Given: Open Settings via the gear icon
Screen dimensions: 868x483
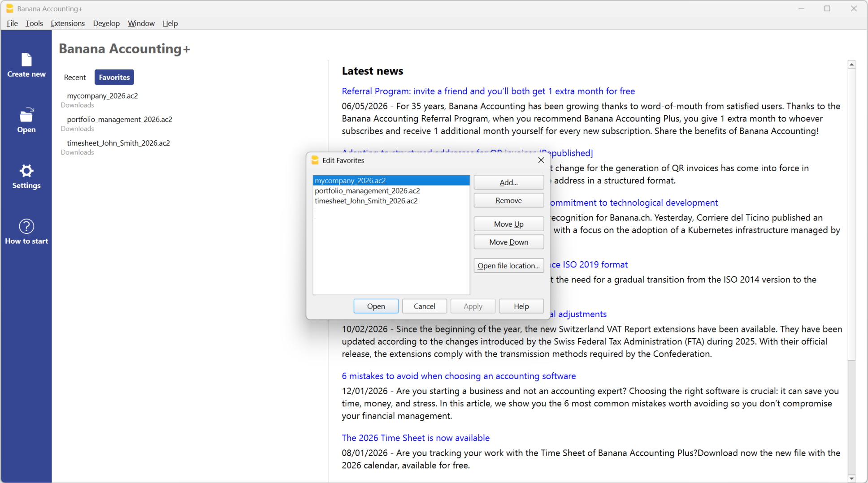Looking at the screenshot, I should (26, 171).
